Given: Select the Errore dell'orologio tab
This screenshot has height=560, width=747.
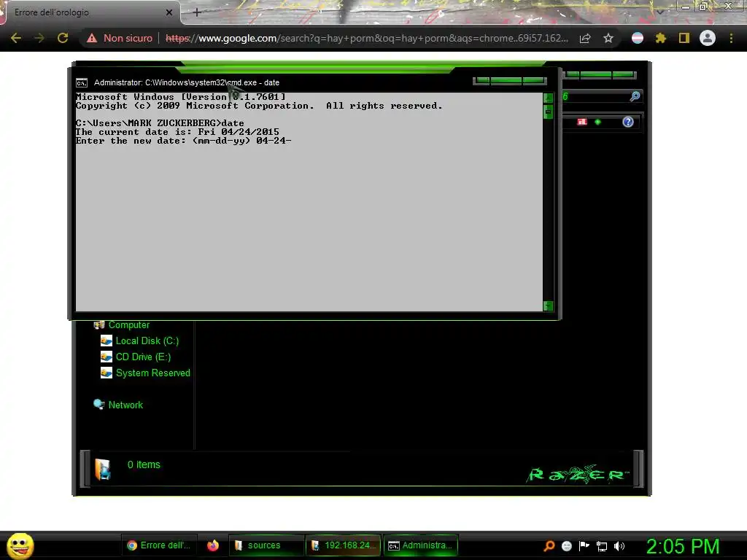Looking at the screenshot, I should coord(90,12).
